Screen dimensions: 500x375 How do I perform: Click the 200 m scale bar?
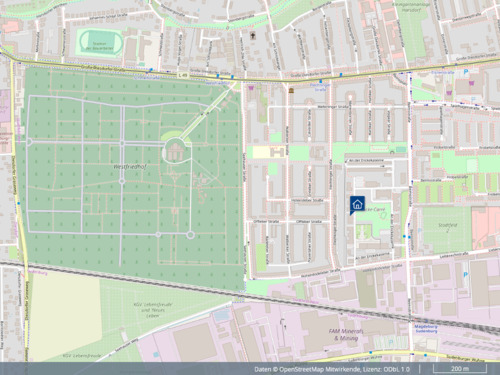(x=460, y=369)
